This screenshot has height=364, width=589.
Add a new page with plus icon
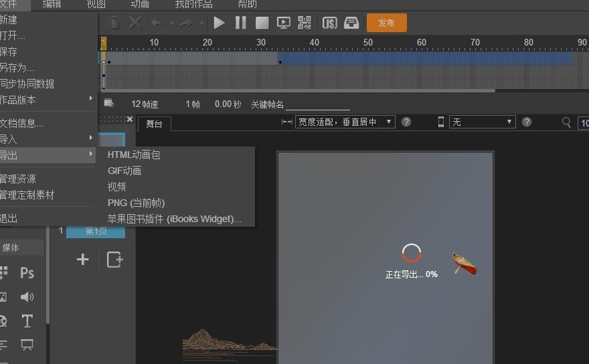point(82,259)
